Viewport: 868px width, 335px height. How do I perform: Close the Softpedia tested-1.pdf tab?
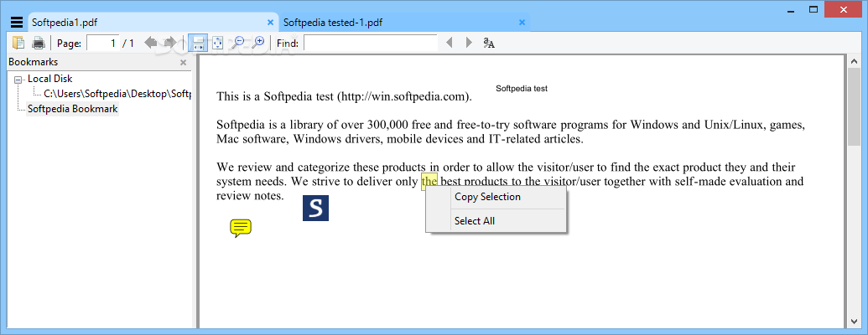(x=522, y=23)
